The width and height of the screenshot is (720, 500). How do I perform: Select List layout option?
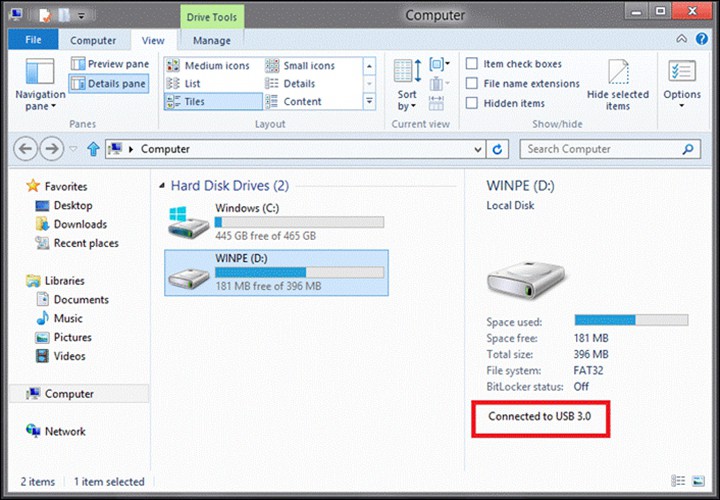[x=184, y=84]
